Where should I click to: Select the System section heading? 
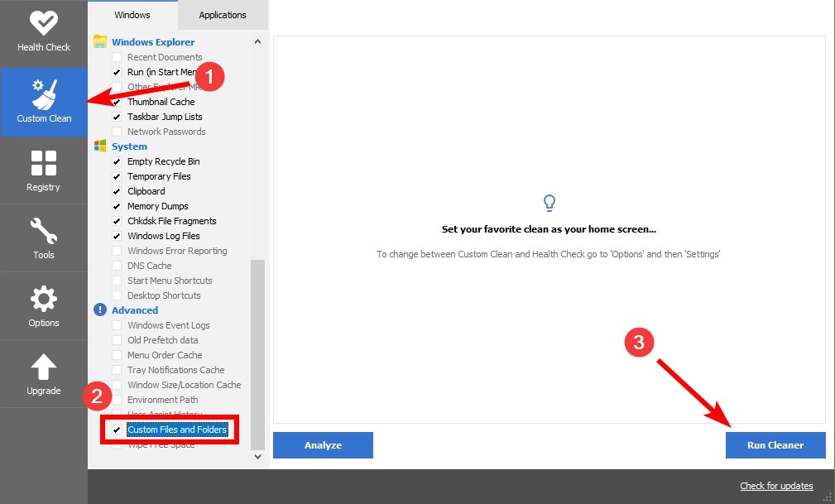[x=129, y=146]
